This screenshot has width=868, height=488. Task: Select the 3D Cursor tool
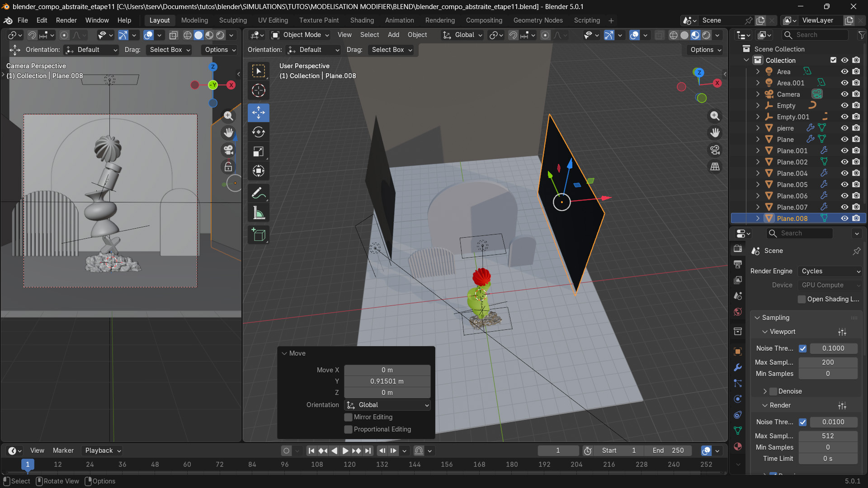258,90
